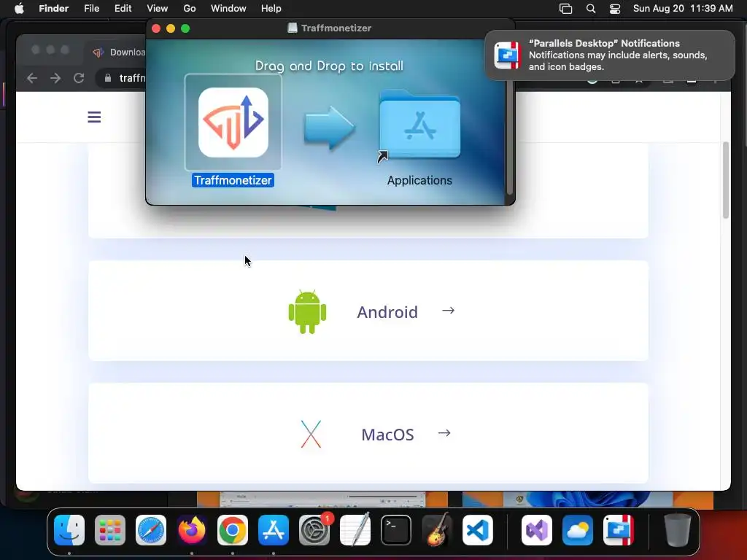Viewport: 747px width, 560px height.
Task: Open TextEdit from the Dock
Action: tap(355, 530)
